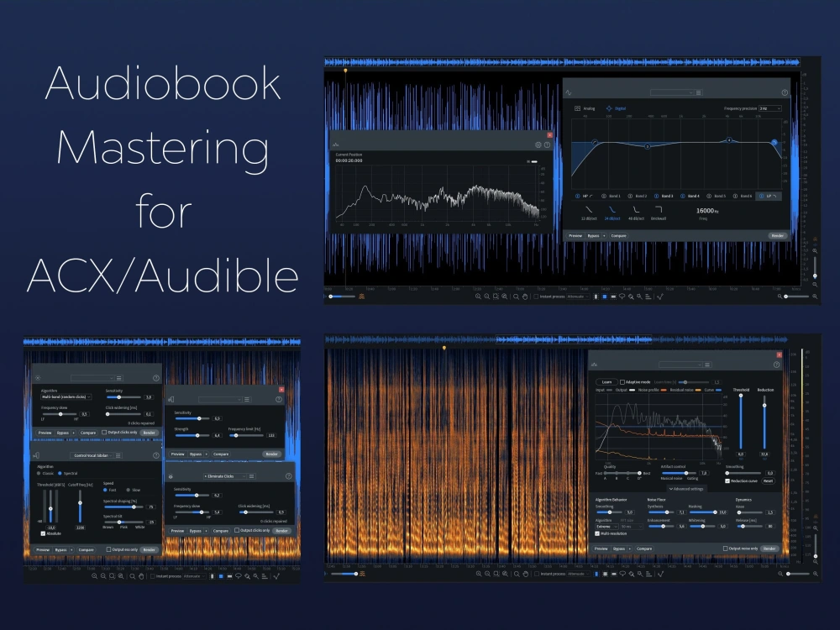Open help in the noise reduction panel
Image resolution: width=840 pixels, height=630 pixels.
coord(776,365)
